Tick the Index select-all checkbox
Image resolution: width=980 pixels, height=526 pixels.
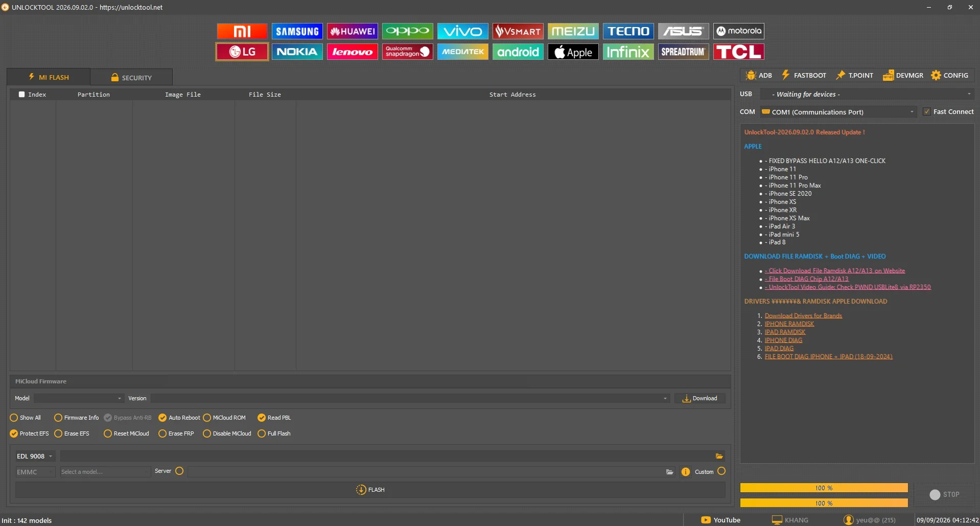(21, 95)
